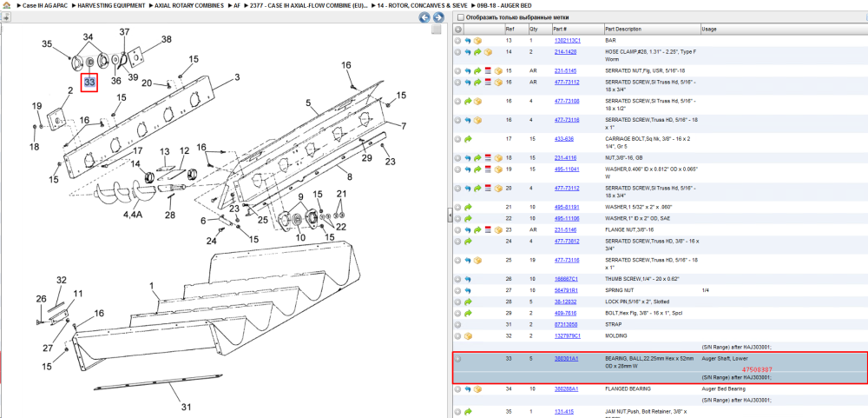Click the gray plus icon in table header
868x418 pixels.
point(457,30)
